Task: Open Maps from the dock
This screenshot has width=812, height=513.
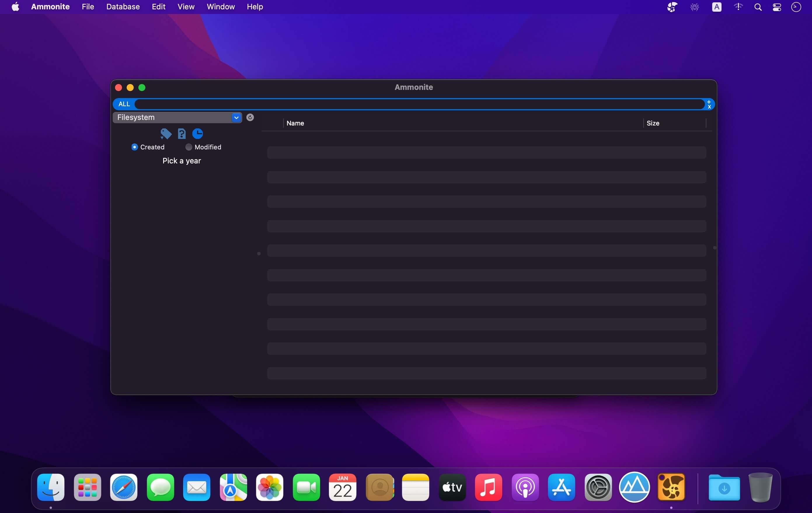Action: [233, 487]
